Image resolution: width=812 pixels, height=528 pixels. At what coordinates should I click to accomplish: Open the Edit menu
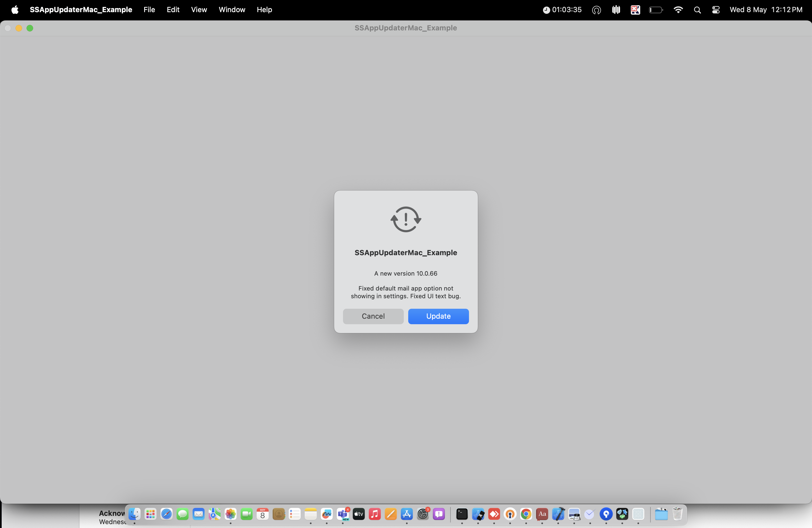[173, 10]
